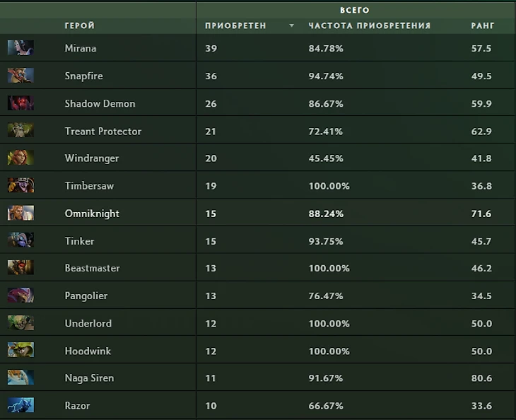This screenshot has width=516, height=420.
Task: Click the Всего group header
Action: coord(355,10)
